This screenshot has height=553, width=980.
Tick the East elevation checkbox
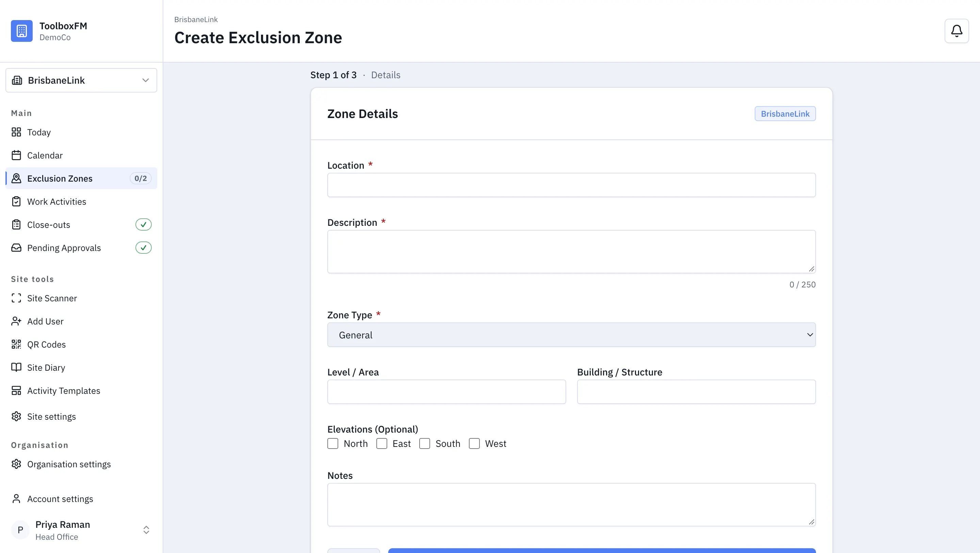point(381,443)
